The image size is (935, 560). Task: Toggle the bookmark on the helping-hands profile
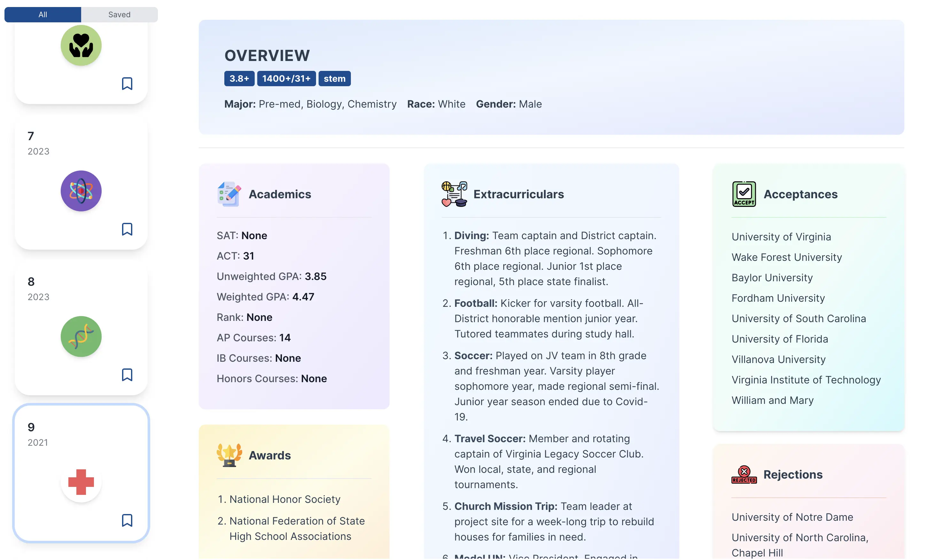tap(127, 84)
